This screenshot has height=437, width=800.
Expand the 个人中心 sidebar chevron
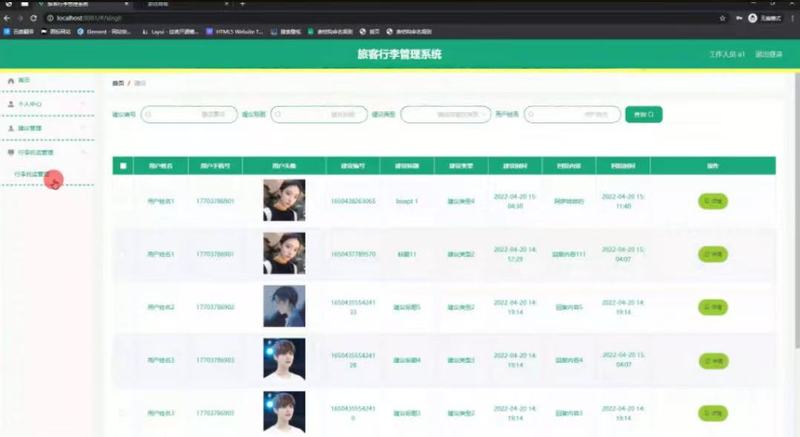pyautogui.click(x=83, y=104)
